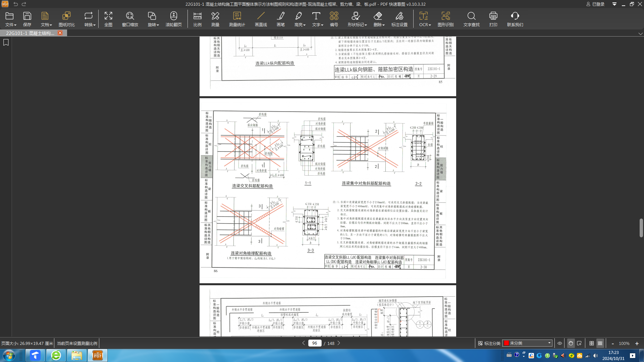Expand the 高亮 dropdown arrow
The width and height of the screenshot is (644, 362).
pyautogui.click(x=304, y=25)
